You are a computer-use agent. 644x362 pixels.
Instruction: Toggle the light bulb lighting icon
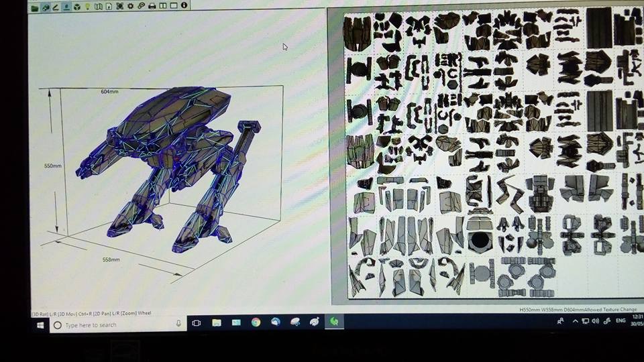click(87, 7)
